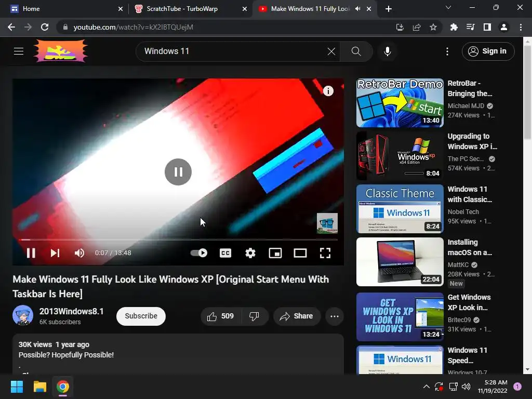Click the channel watermark in video

click(x=327, y=223)
